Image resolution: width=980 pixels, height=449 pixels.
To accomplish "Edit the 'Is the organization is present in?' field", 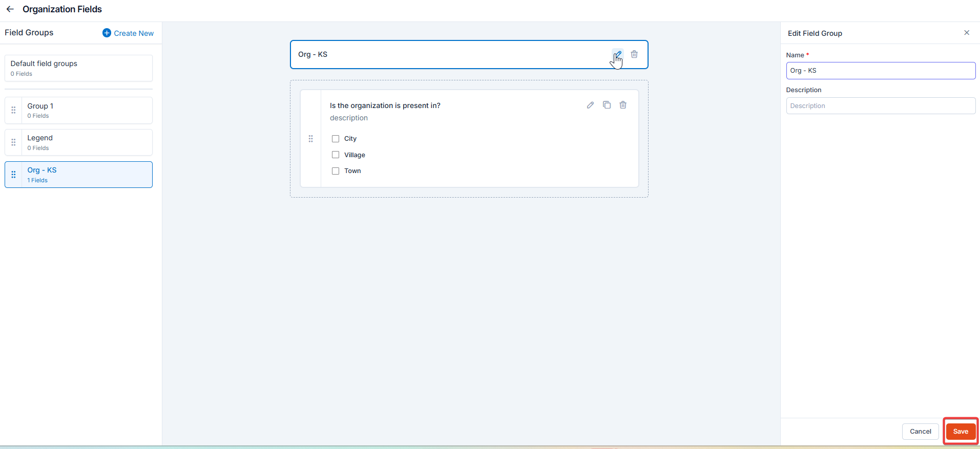I will 590,105.
